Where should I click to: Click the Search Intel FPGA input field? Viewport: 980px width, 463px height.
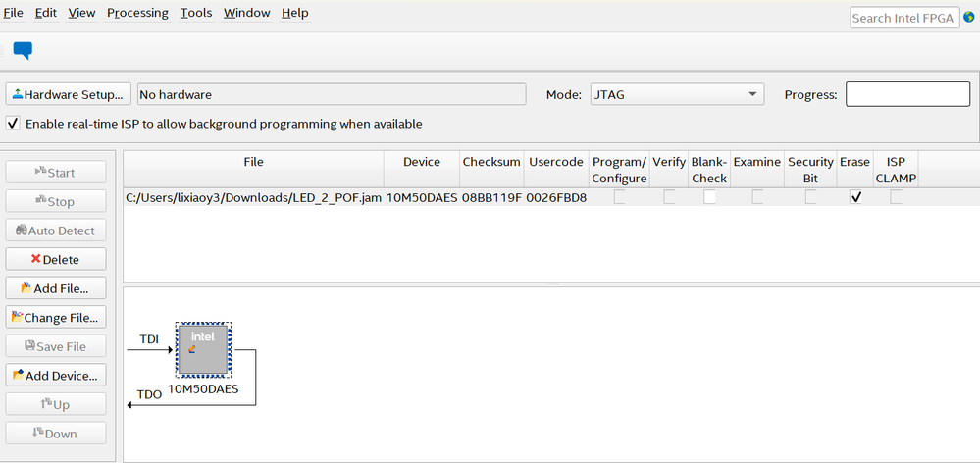tap(903, 18)
